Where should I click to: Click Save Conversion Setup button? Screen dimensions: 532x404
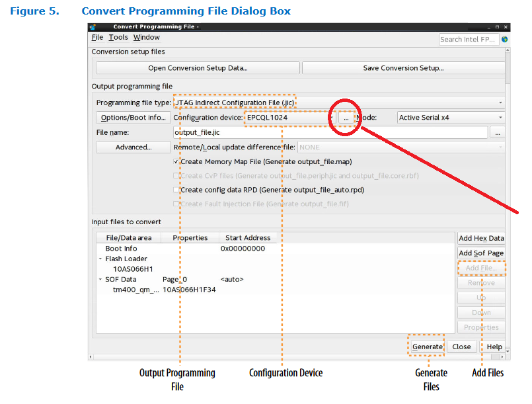coord(403,68)
